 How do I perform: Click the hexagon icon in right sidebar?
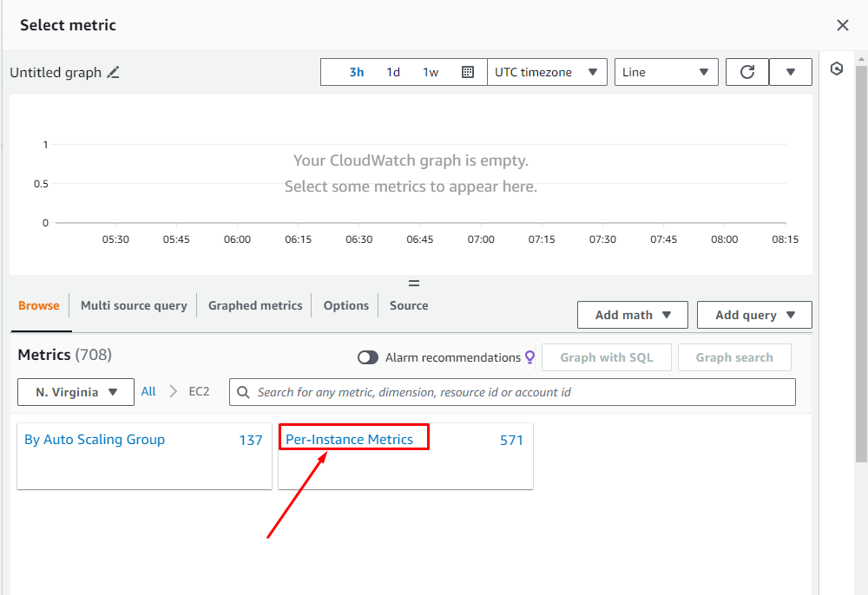pos(837,69)
